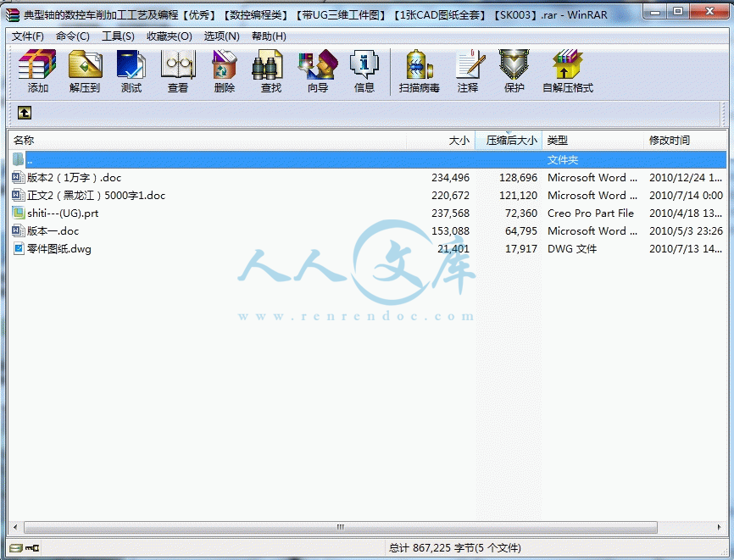Viewport: 734px width, 560px height.
Task: Click the DWG icon of 零件图纸.dwg
Action: (19, 248)
